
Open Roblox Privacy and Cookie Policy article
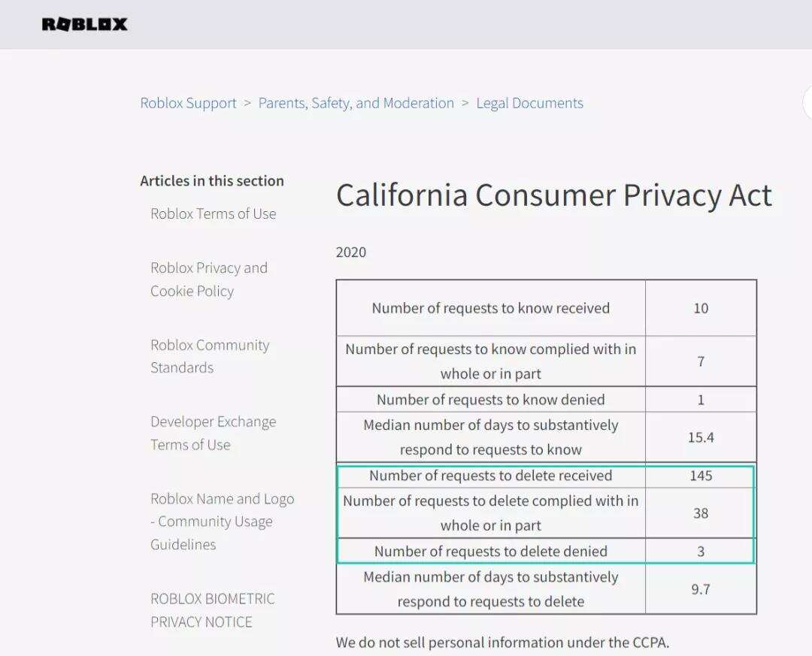208,279
